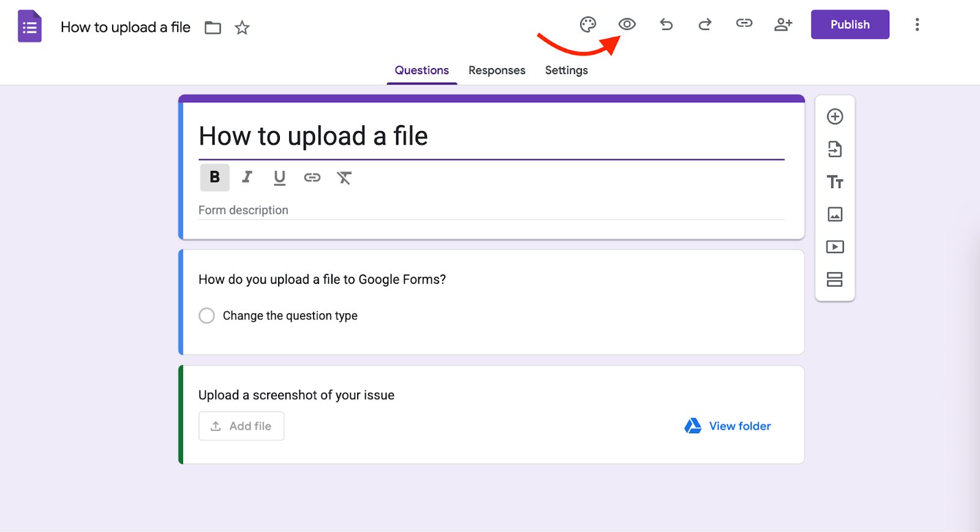Click the Preview eye icon
Image resolution: width=980 pixels, height=532 pixels.
[x=627, y=25]
